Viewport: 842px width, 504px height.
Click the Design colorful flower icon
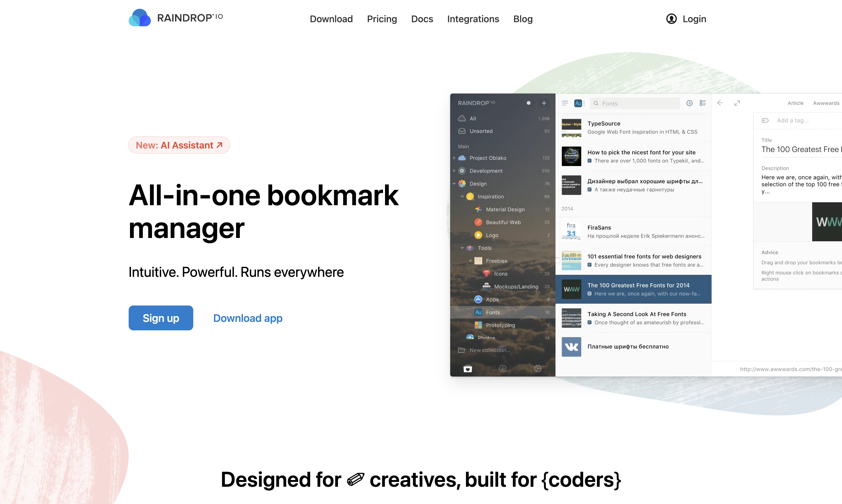[x=462, y=184]
